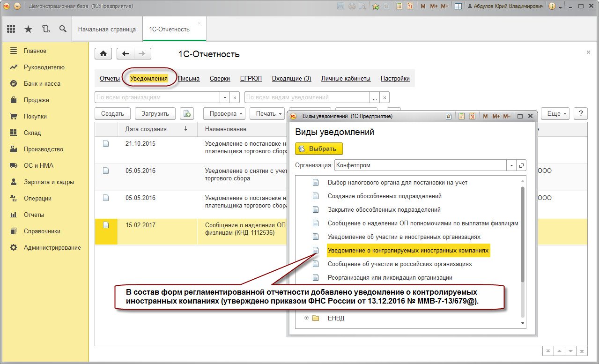The height and width of the screenshot is (364, 599).
Task: Open the Еще menu dropdown
Action: (x=555, y=113)
